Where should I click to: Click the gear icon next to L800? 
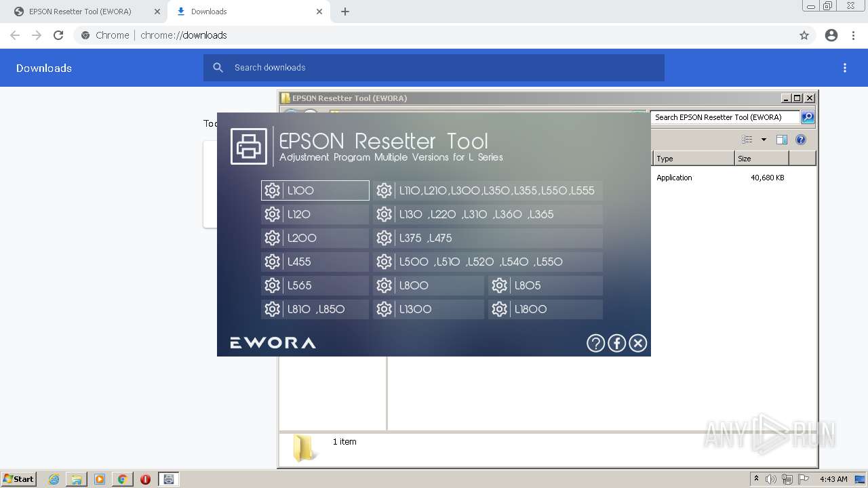(384, 285)
